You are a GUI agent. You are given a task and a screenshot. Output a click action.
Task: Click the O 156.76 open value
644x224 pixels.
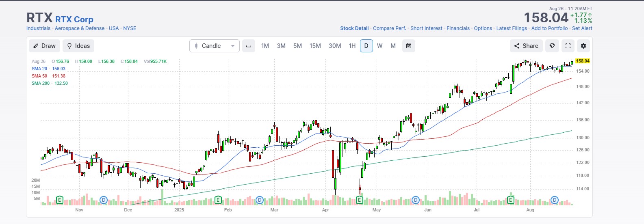60,61
